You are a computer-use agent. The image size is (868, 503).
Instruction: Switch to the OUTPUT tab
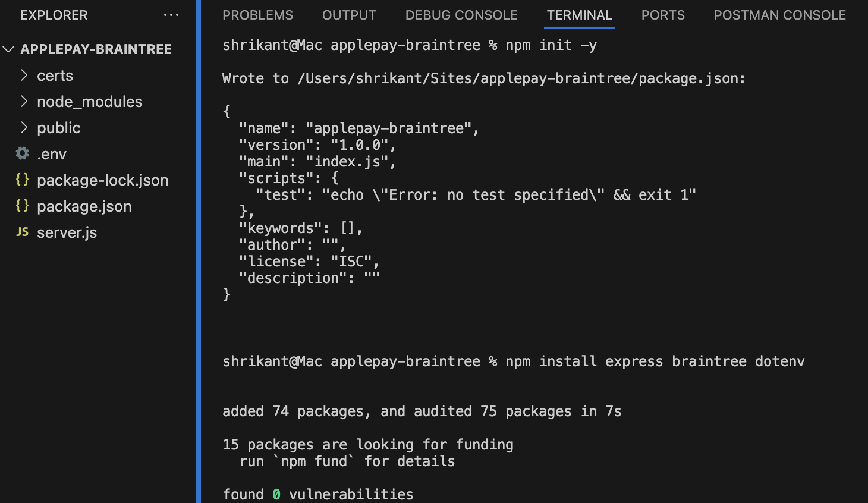350,15
